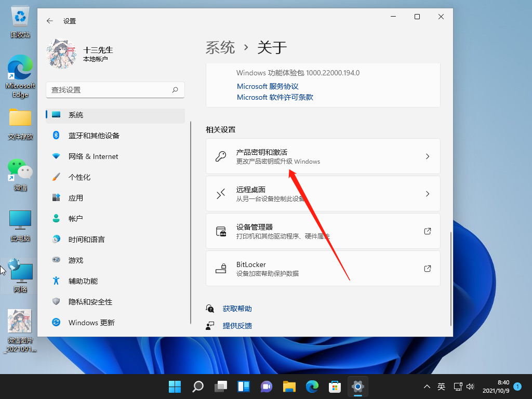
Task: Click the 提供反馈 option
Action: point(237,326)
